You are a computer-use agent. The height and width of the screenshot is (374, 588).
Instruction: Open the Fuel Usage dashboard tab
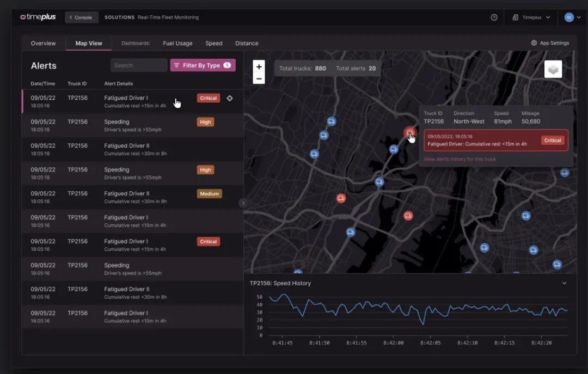(x=177, y=43)
